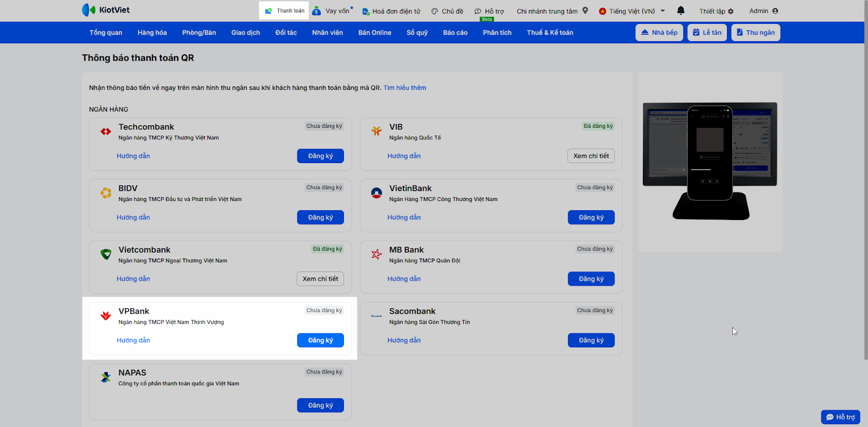Open BIDV Hướng dẫn guide link

click(x=133, y=217)
